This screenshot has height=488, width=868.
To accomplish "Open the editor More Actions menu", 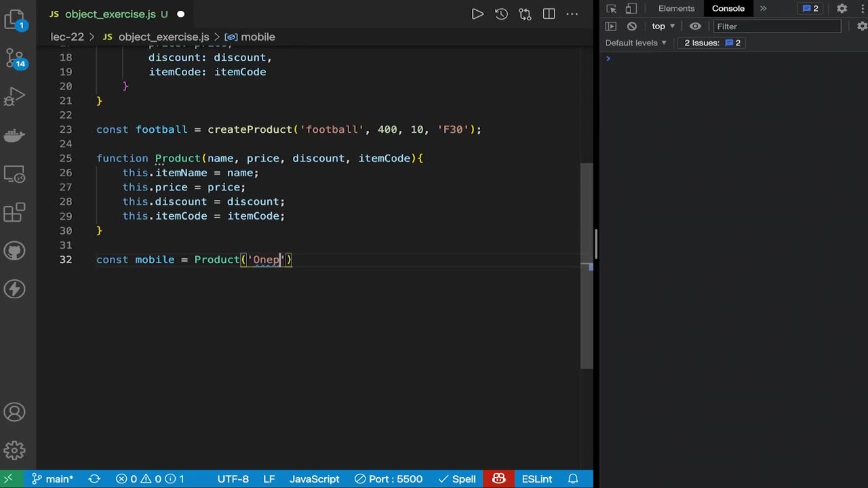I will (x=572, y=14).
